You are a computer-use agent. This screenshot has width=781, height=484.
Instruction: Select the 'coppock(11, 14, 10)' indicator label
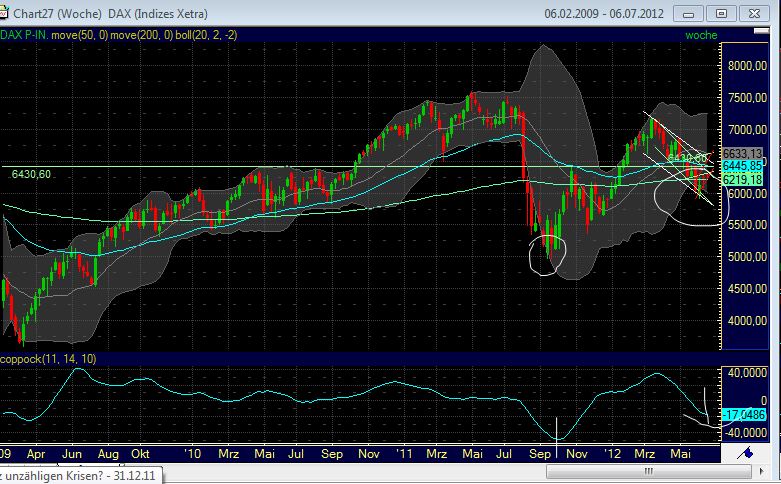point(48,359)
